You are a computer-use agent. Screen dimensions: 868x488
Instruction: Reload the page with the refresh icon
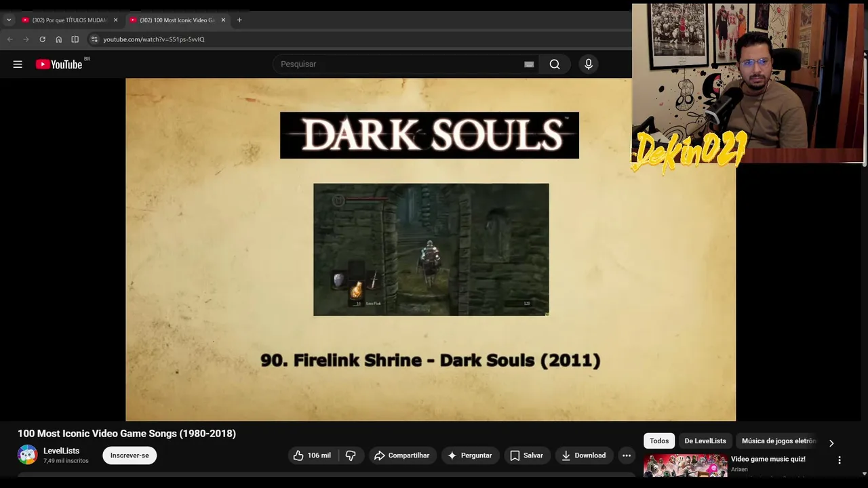coord(42,39)
